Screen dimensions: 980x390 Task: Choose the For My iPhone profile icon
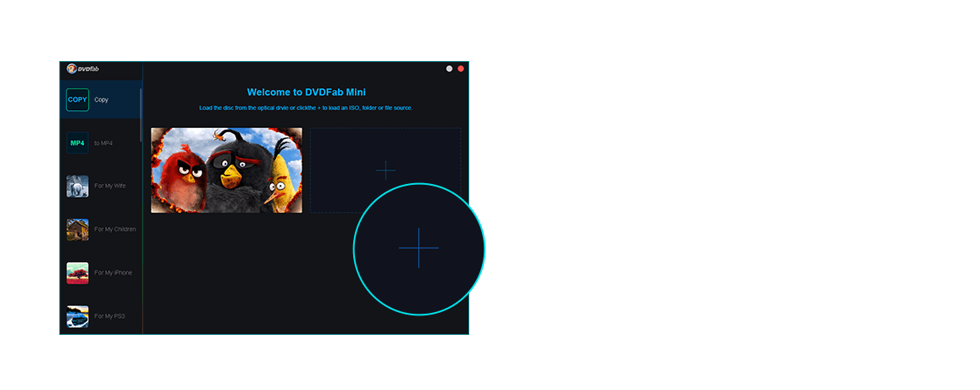pos(77,273)
